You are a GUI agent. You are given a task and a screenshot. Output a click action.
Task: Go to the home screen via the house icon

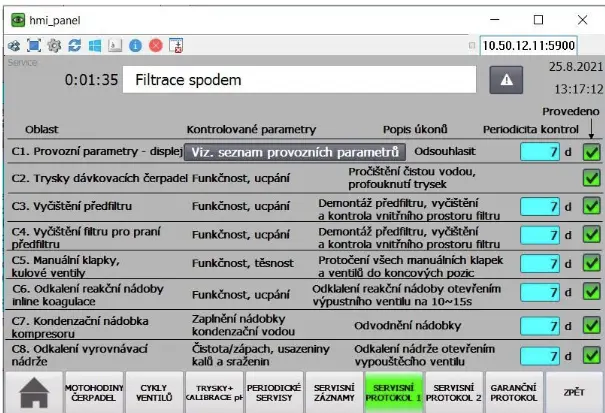[34, 392]
